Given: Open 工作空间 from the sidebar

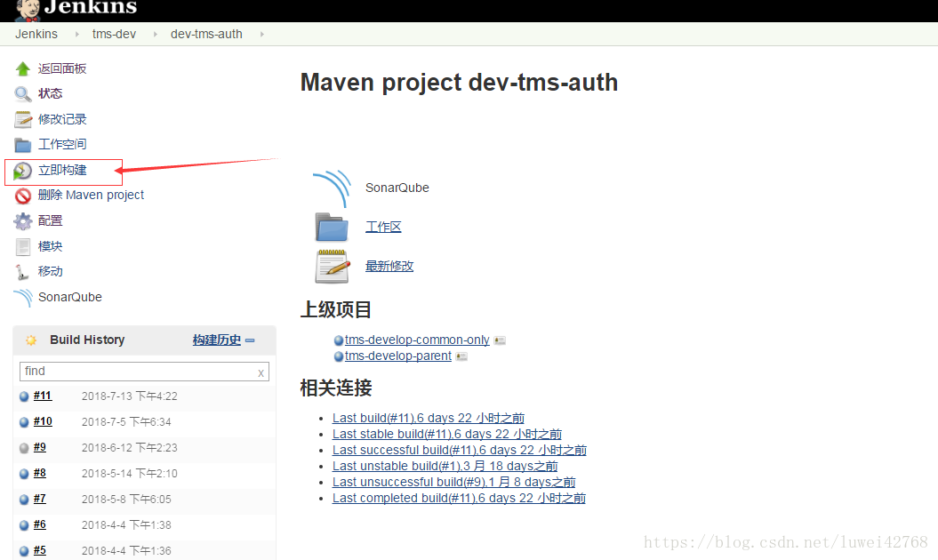Looking at the screenshot, I should point(62,145).
